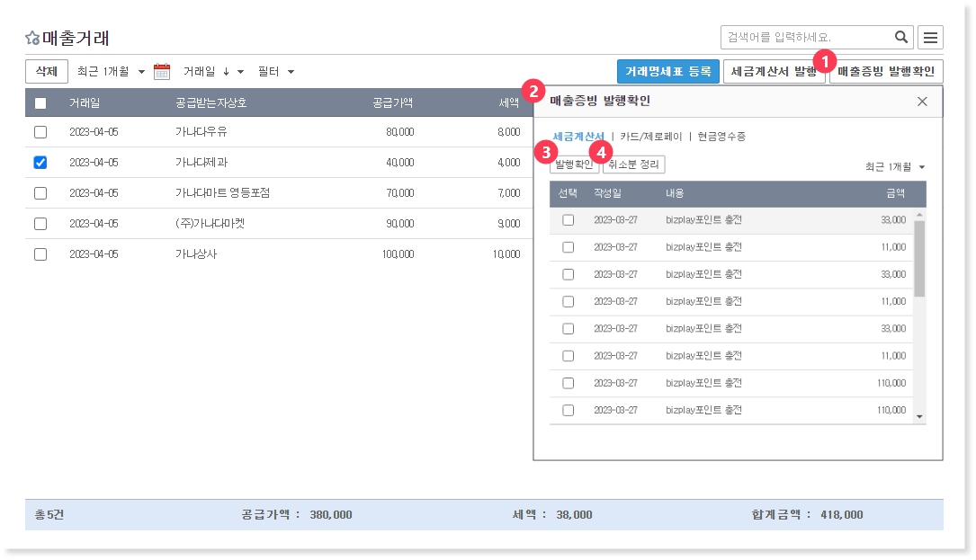Close the 매출증빙 발행확인 panel
Image resolution: width=976 pixels, height=560 pixels.
click(922, 101)
